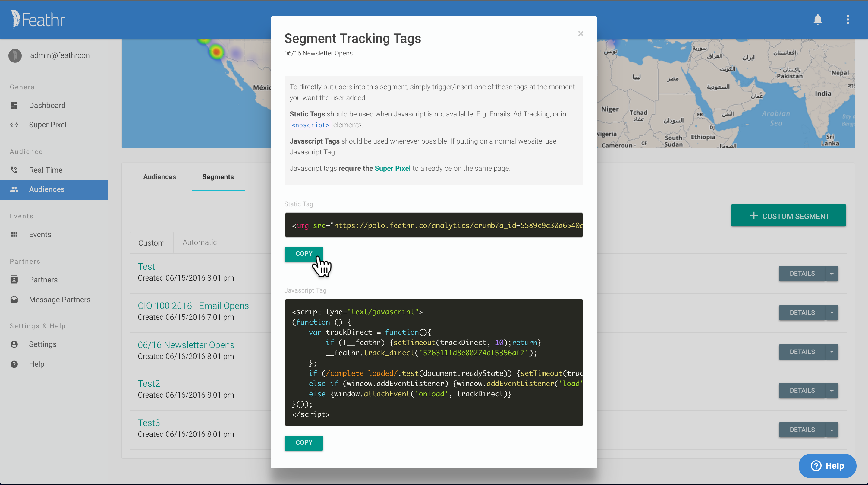The width and height of the screenshot is (868, 485).
Task: Open 06/16 Newsletter Opens segment
Action: pyautogui.click(x=186, y=345)
